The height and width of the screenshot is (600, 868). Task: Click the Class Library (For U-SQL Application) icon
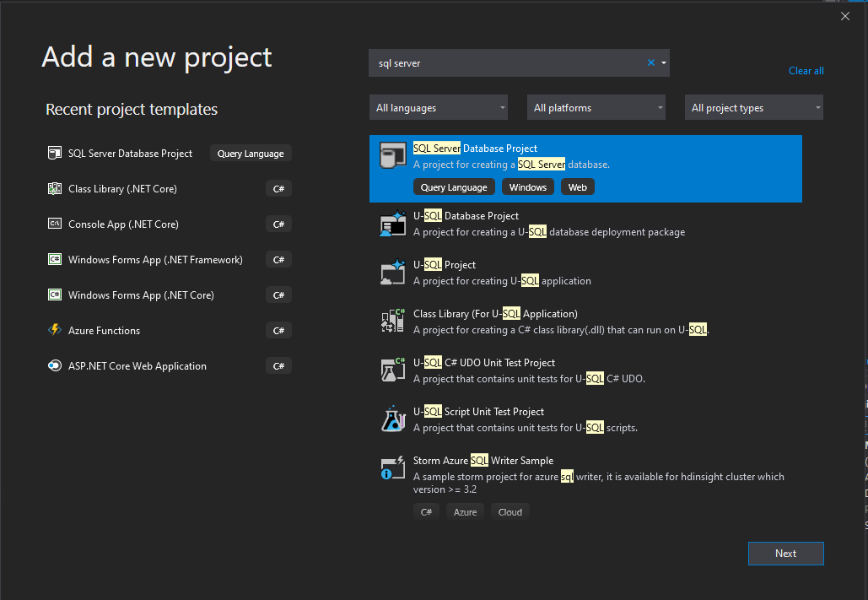click(x=393, y=321)
